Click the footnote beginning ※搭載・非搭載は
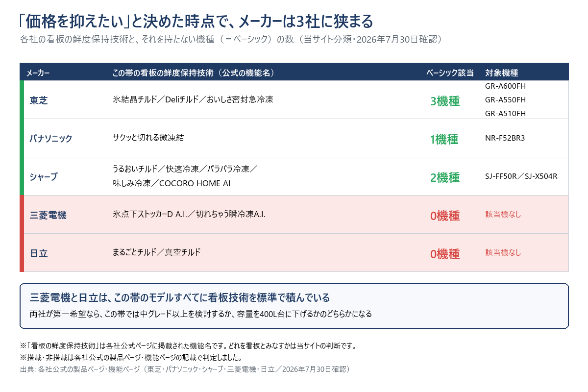This screenshot has width=588, height=392. (x=131, y=357)
